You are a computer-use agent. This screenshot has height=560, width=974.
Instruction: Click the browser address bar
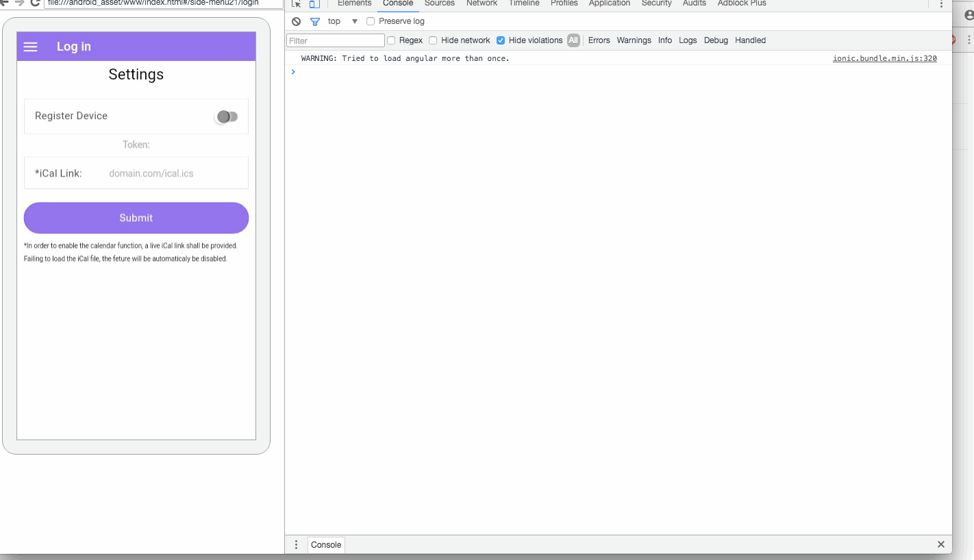(x=163, y=3)
